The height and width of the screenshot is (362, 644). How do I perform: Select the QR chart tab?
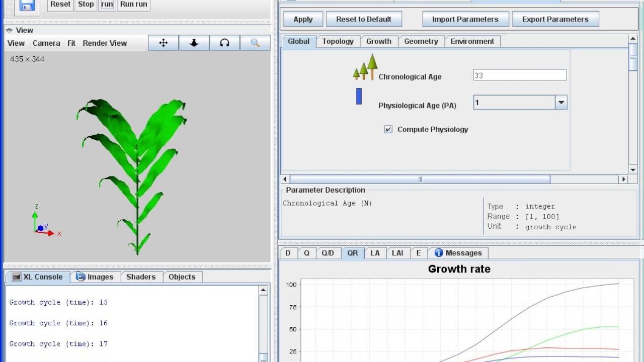(x=353, y=253)
